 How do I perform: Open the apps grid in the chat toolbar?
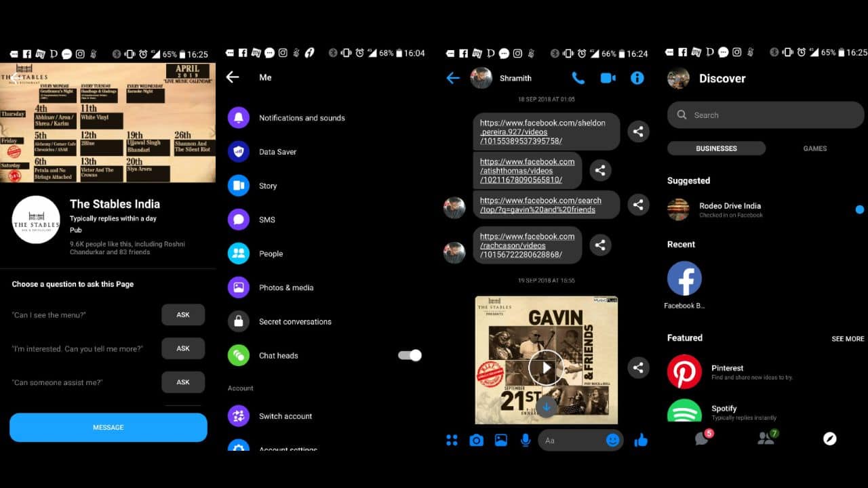(452, 440)
